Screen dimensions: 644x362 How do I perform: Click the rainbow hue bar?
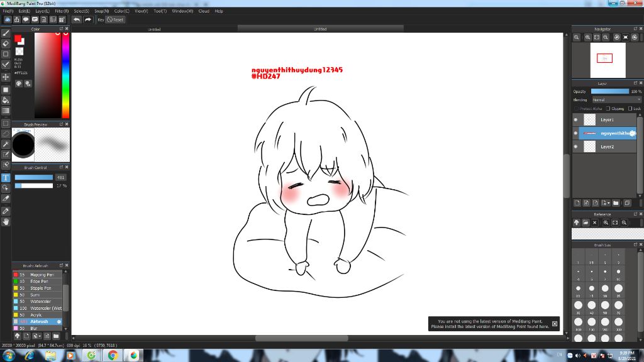[65, 75]
